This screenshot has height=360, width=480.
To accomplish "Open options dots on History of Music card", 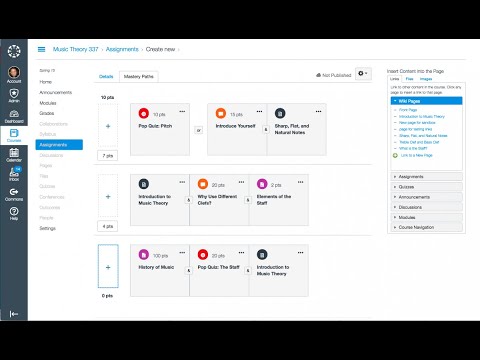I will (182, 253).
